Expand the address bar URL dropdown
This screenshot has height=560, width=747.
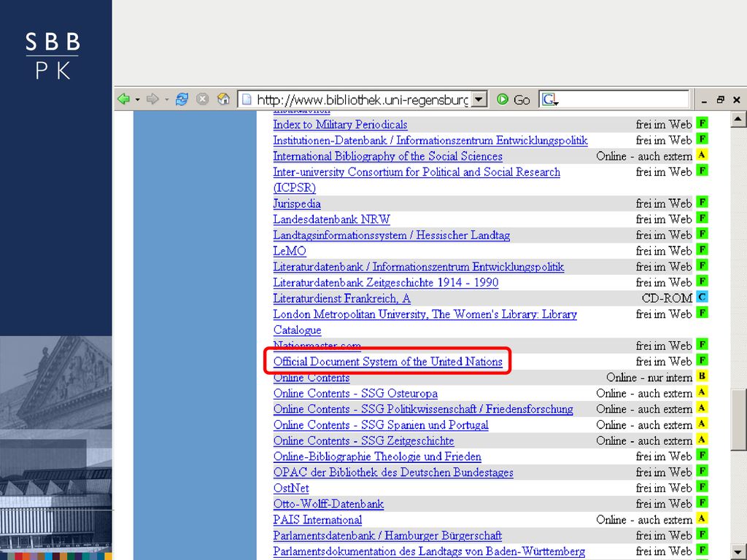[x=479, y=99]
